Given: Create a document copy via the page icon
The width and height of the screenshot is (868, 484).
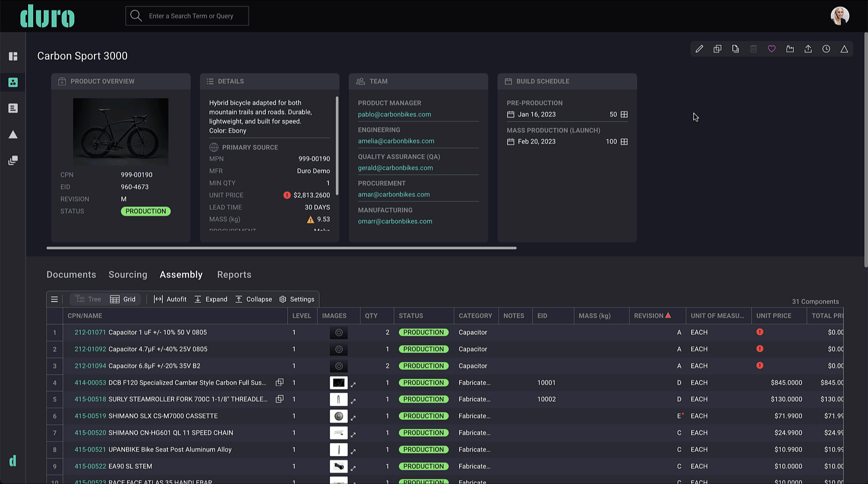Looking at the screenshot, I should pyautogui.click(x=735, y=49).
